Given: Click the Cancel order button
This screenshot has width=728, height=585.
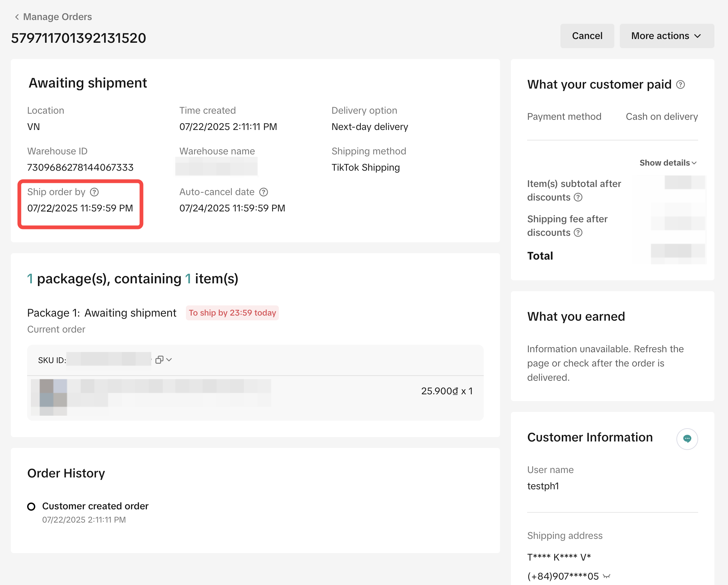Looking at the screenshot, I should tap(587, 36).
